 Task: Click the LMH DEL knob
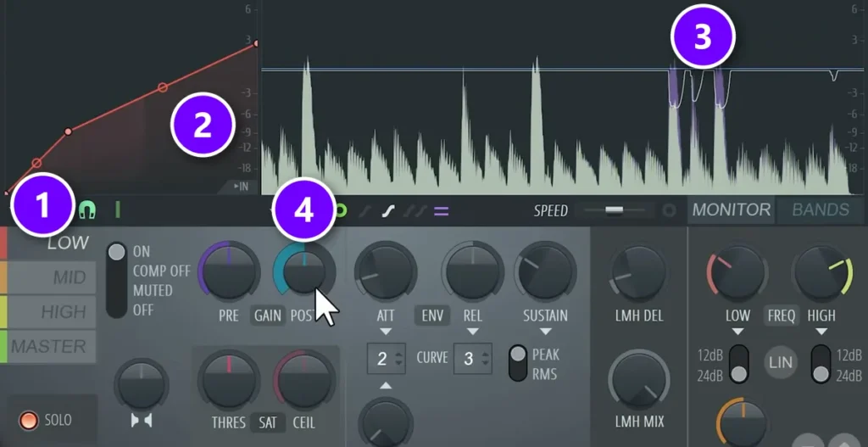[639, 271]
